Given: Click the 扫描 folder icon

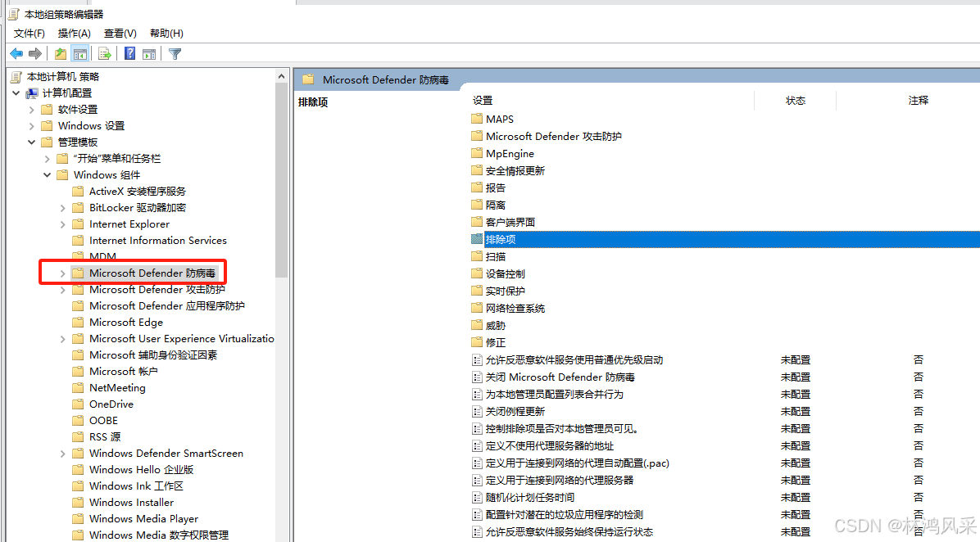Looking at the screenshot, I should pyautogui.click(x=477, y=256).
